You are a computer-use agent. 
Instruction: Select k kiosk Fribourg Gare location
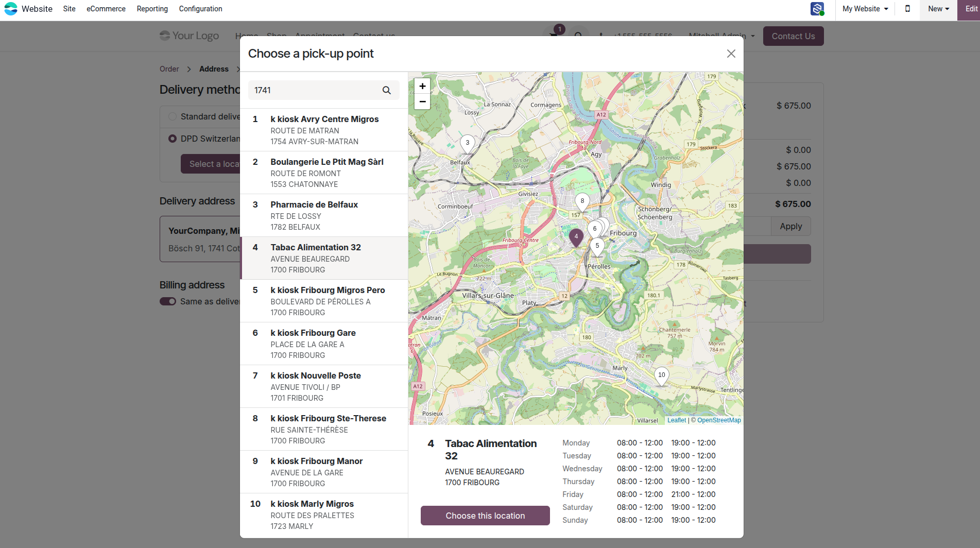(x=324, y=344)
